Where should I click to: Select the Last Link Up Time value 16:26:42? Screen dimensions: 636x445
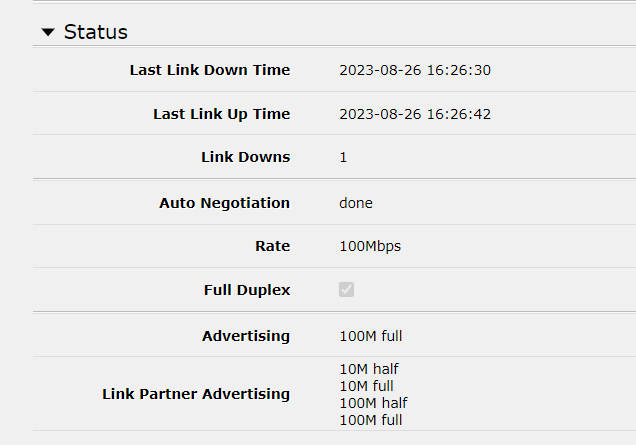point(459,114)
